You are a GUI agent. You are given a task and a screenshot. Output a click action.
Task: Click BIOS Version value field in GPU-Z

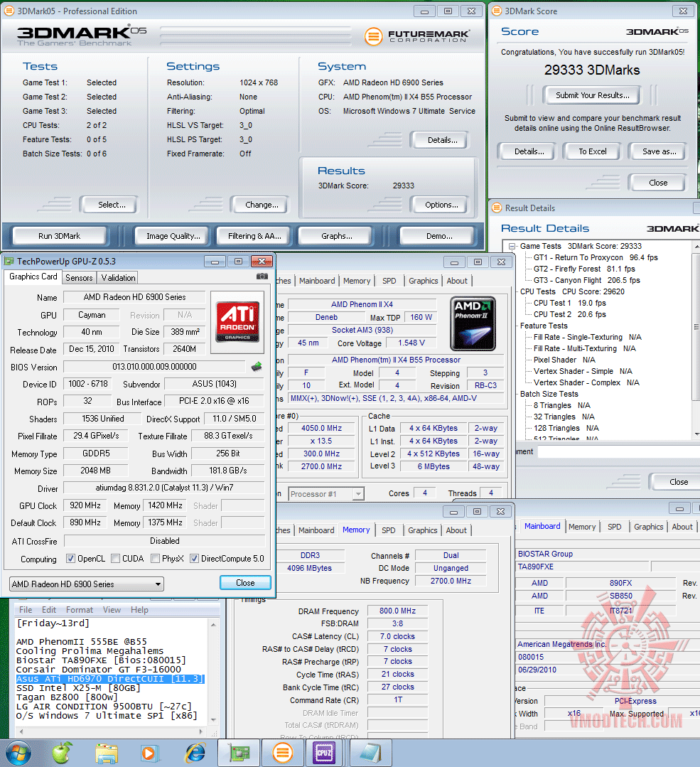pos(155,367)
